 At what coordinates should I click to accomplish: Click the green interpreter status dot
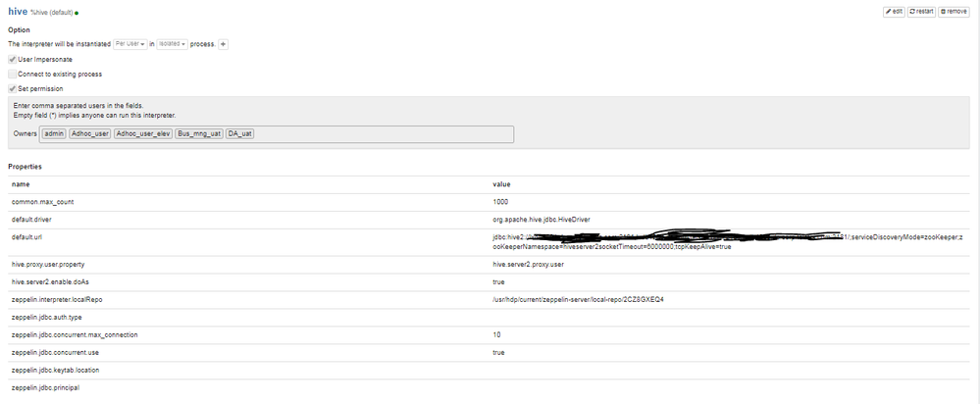click(x=77, y=14)
